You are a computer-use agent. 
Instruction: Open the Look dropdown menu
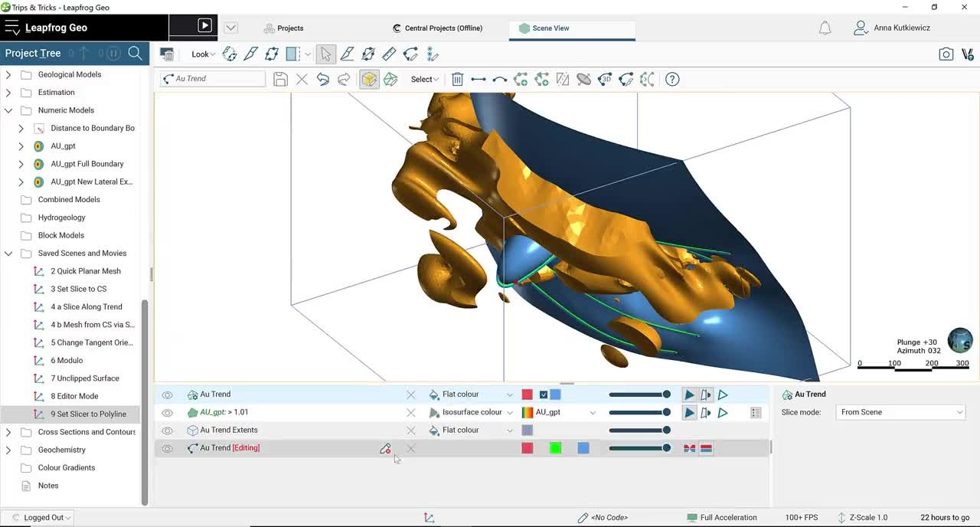click(x=203, y=54)
